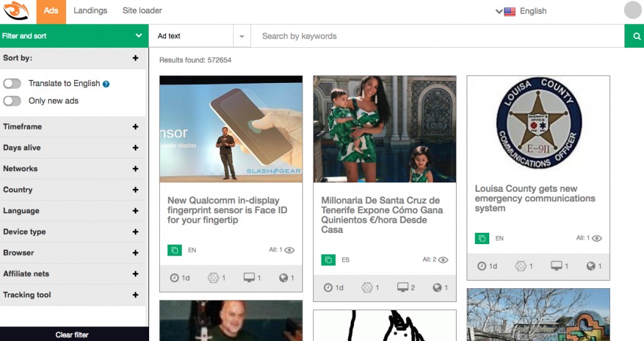
Task: Click the eye logo in top-left corner
Action: coord(16,11)
